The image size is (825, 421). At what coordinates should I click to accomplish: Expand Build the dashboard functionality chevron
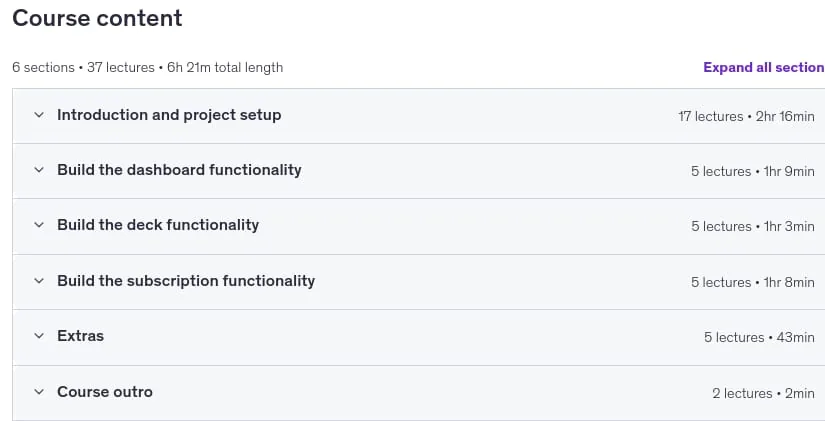click(39, 170)
